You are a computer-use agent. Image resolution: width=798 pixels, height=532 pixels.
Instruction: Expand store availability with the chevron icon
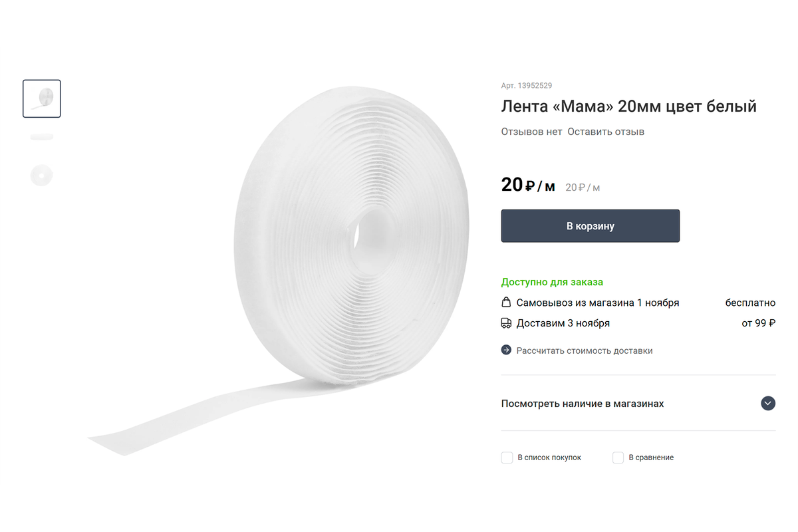click(768, 404)
